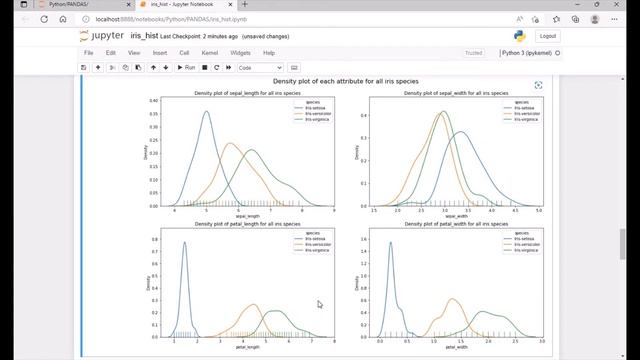The image size is (640, 360).
Task: Open the File menu
Action: click(x=89, y=53)
